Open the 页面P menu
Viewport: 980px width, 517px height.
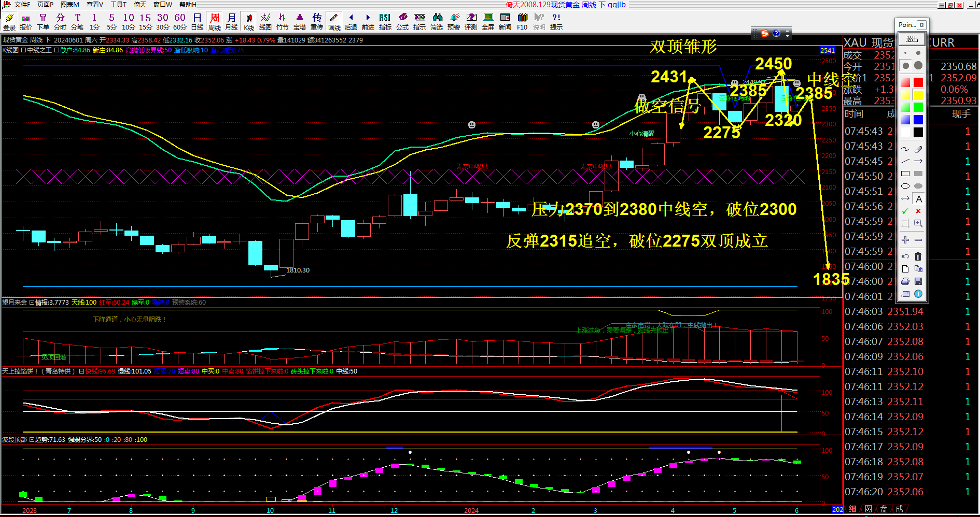pyautogui.click(x=46, y=5)
